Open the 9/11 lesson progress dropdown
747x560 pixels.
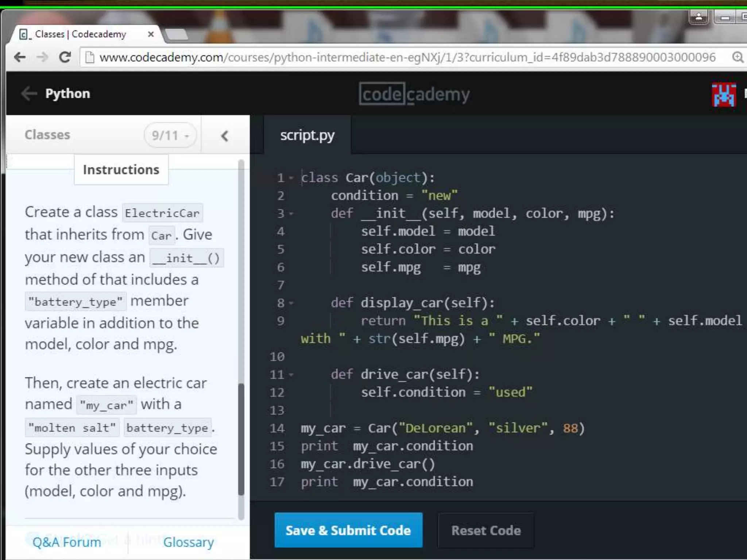170,136
